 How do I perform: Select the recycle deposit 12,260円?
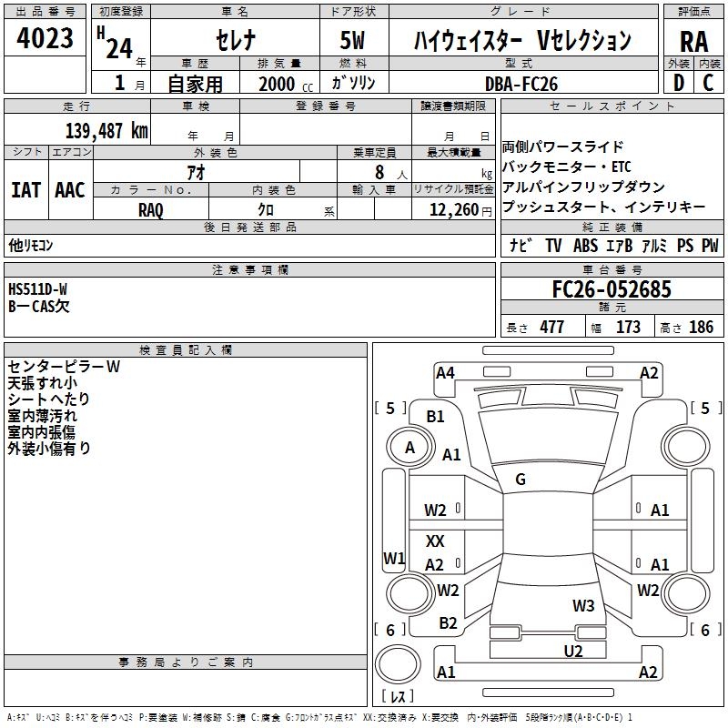pos(460,210)
